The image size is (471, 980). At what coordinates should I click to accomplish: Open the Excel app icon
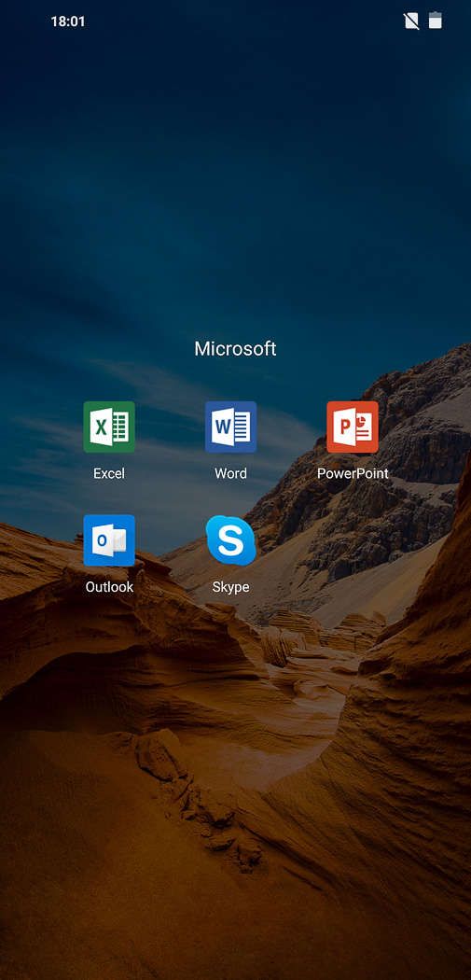point(109,427)
